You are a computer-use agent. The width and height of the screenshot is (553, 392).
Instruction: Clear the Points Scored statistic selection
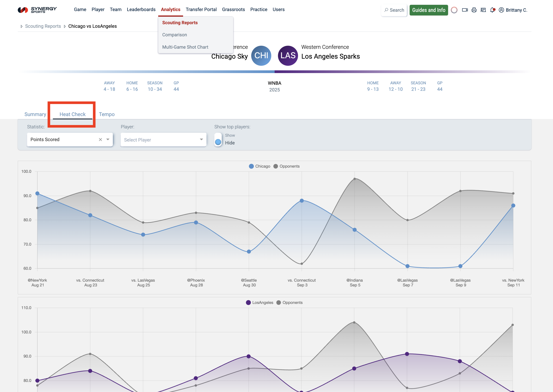point(100,139)
